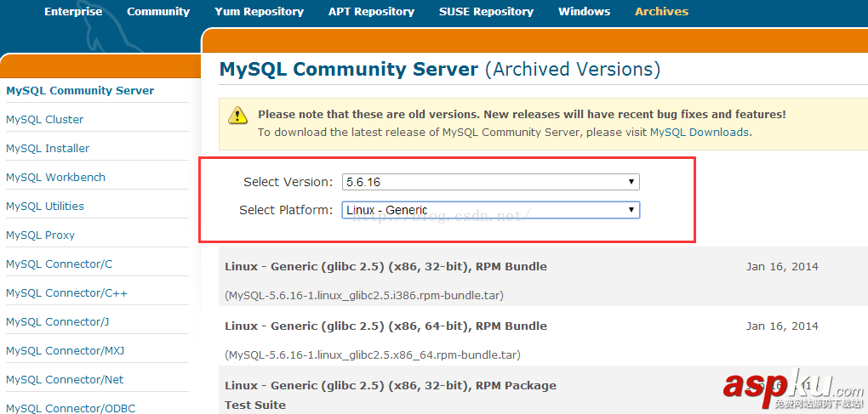This screenshot has width=868, height=414.
Task: Select the SUSE Repository tab
Action: pyautogui.click(x=486, y=12)
